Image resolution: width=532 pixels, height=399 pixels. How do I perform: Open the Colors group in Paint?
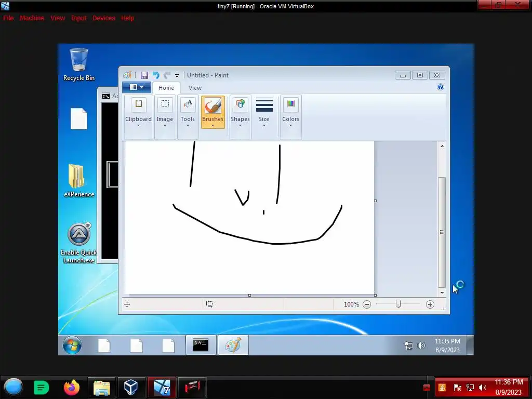coord(291,116)
